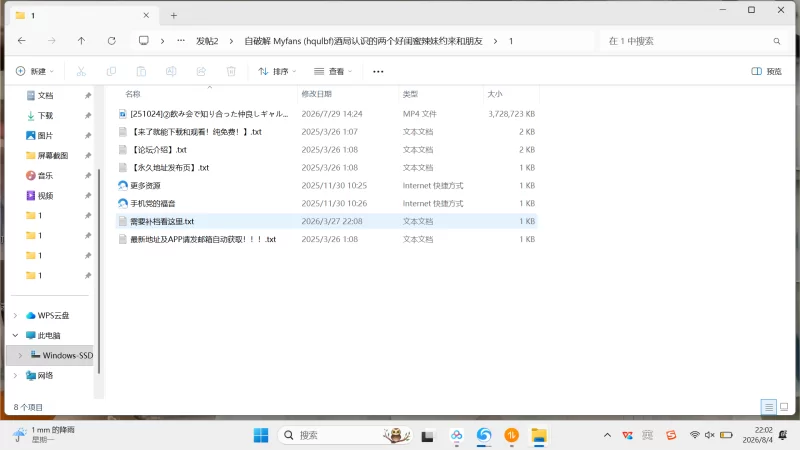Open the new tab plus button

coord(173,16)
